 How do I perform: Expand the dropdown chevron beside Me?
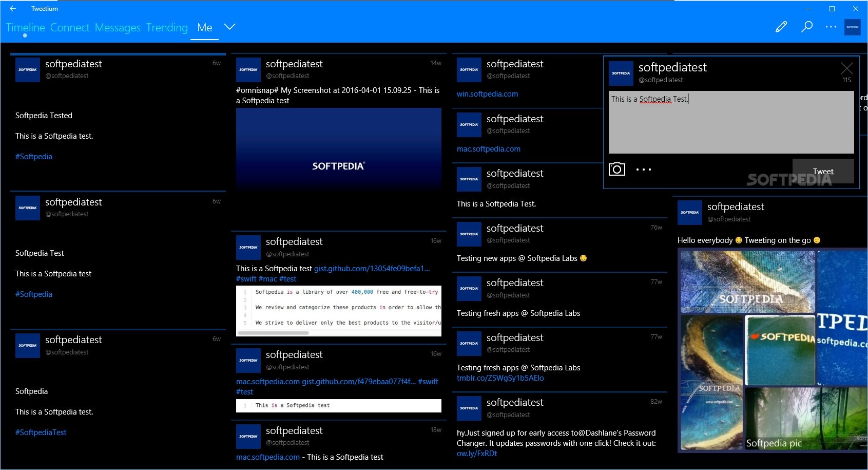pyautogui.click(x=229, y=27)
